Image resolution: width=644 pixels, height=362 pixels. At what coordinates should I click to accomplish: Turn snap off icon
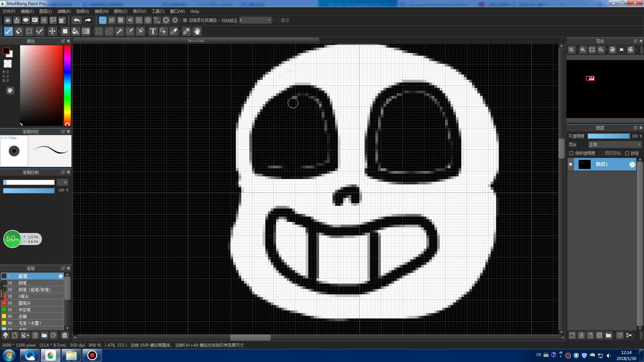(x=103, y=20)
